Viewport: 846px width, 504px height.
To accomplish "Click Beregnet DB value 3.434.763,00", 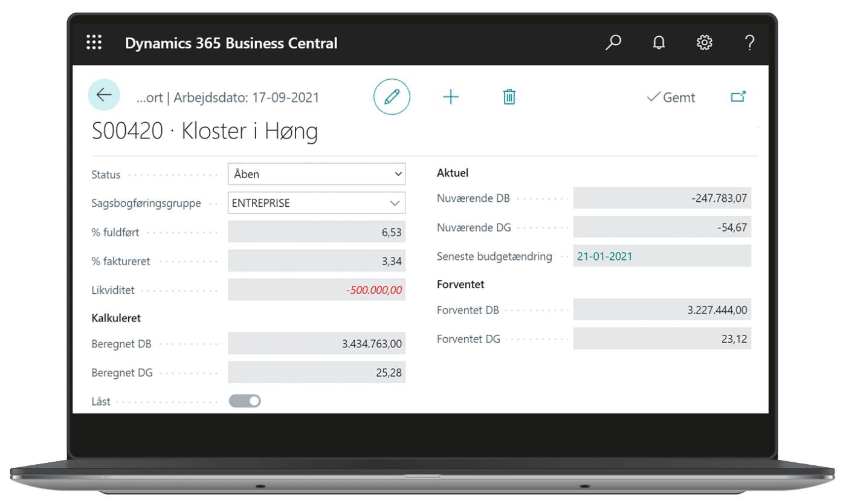I will click(x=317, y=343).
